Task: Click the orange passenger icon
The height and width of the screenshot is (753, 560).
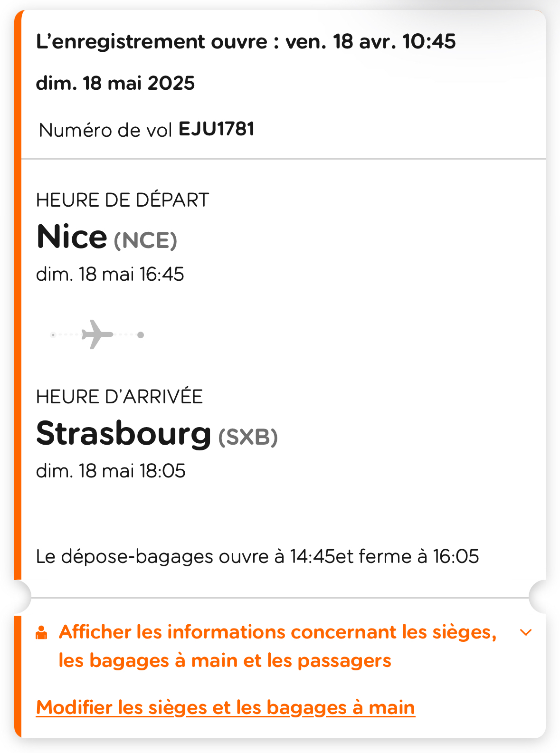Action: click(x=42, y=633)
